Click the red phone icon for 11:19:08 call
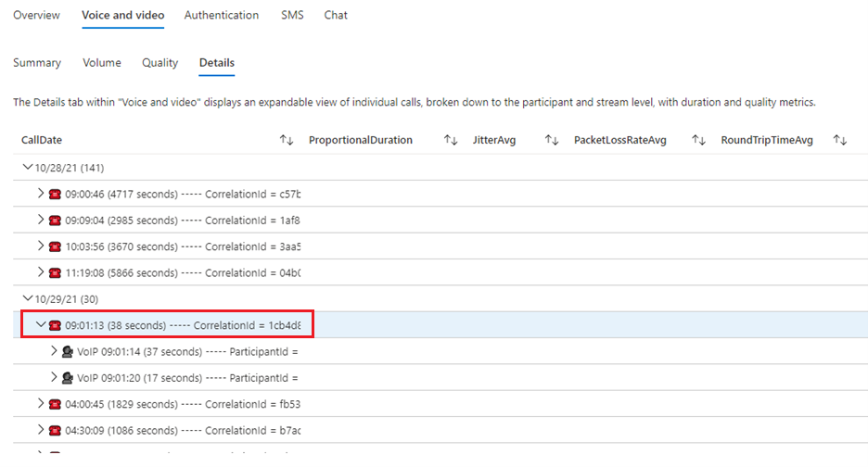Viewport: 868px width, 467px height. pos(55,273)
